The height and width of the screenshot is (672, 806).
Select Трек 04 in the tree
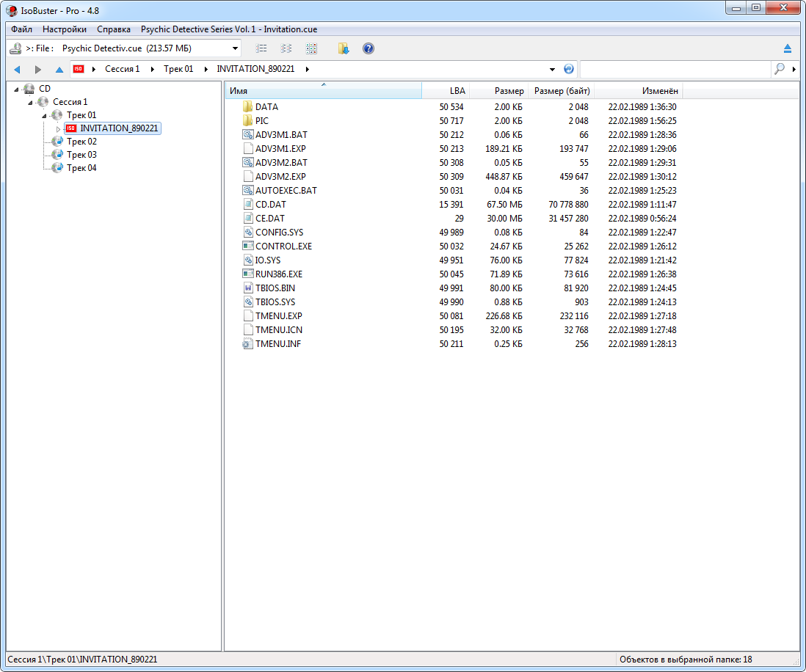coord(81,168)
